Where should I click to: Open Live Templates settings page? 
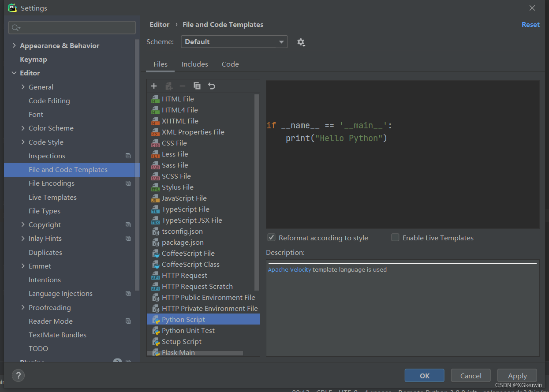[52, 198]
